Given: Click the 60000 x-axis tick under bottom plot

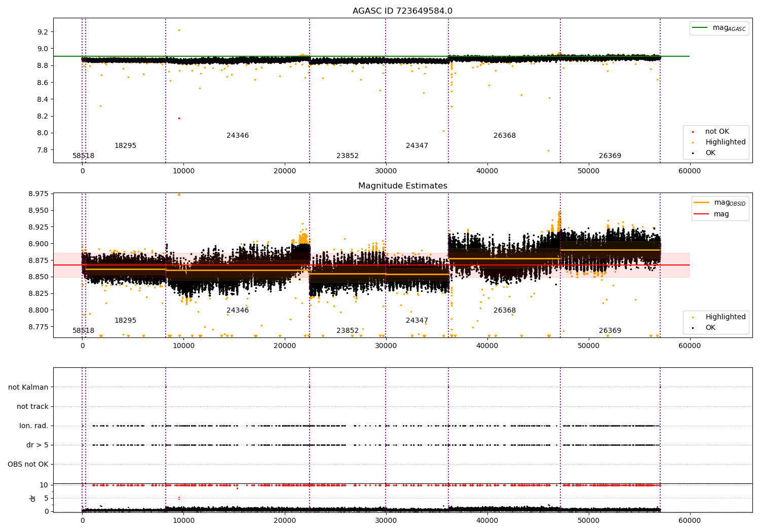Looking at the screenshot, I should (x=690, y=520).
